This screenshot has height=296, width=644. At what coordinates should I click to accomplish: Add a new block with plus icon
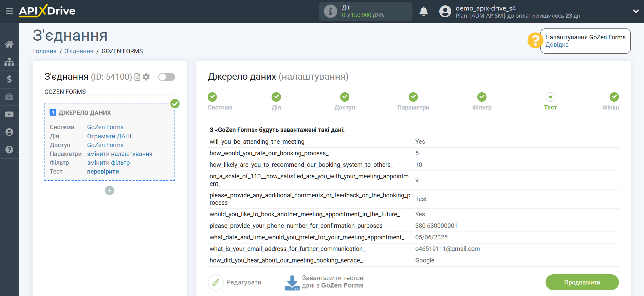click(x=110, y=191)
